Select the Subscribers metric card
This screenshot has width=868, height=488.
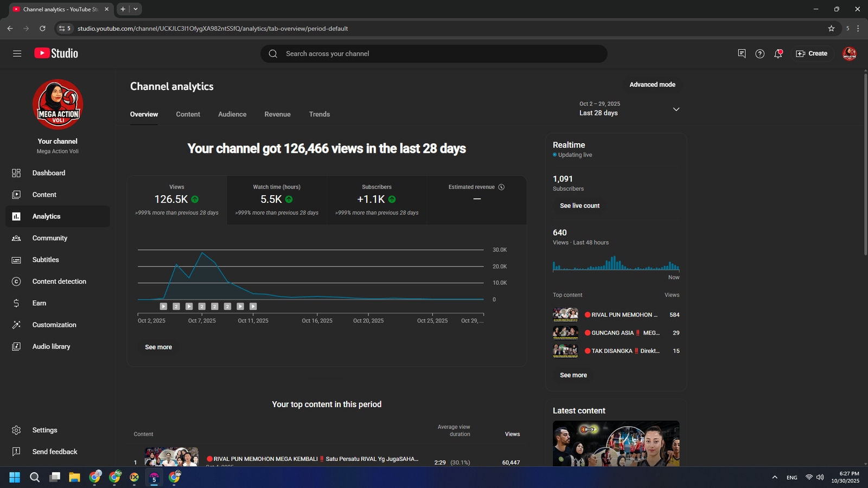[376, 200]
